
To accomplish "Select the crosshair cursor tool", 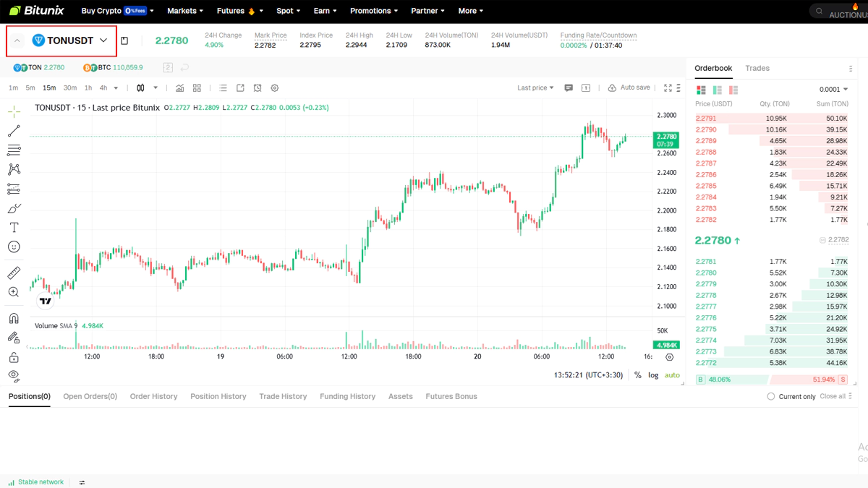I will pyautogui.click(x=14, y=111).
